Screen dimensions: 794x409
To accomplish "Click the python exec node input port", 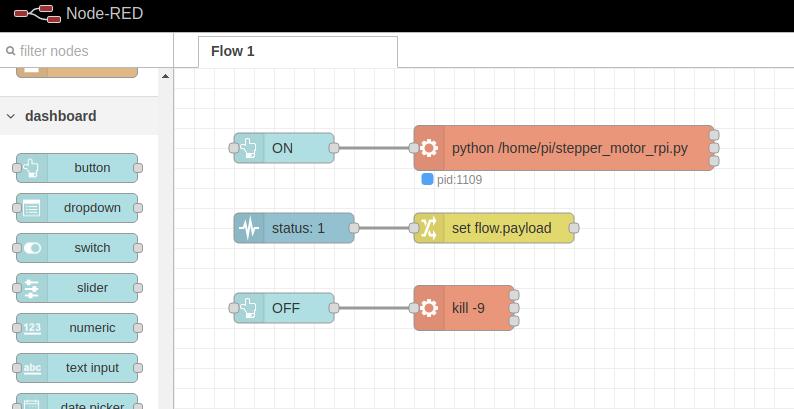I will point(414,148).
